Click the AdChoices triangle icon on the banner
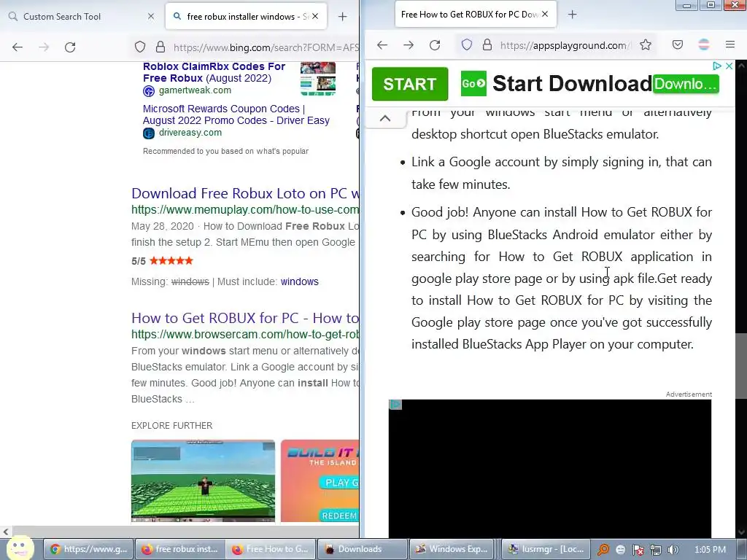Screen dimensions: 747x560 coord(716,66)
